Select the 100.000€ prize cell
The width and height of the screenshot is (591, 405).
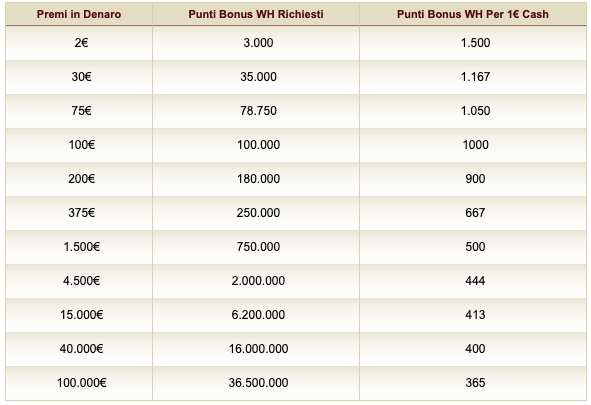pos(79,383)
